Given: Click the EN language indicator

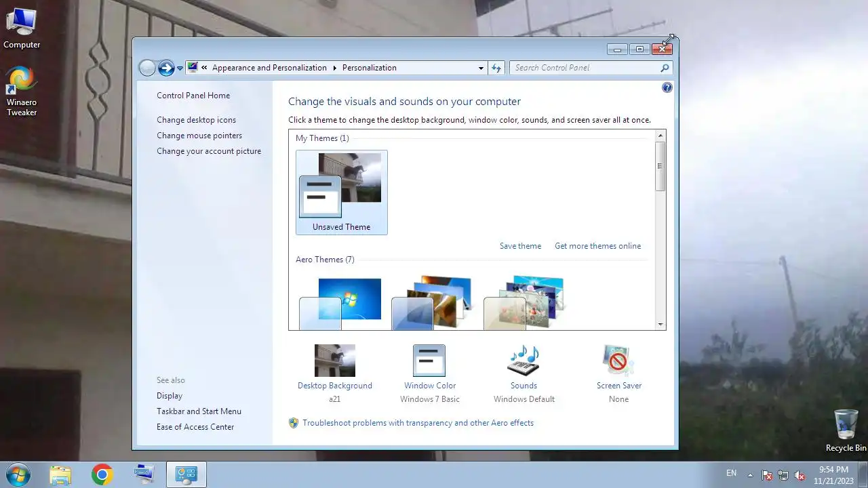Looking at the screenshot, I should [x=731, y=473].
